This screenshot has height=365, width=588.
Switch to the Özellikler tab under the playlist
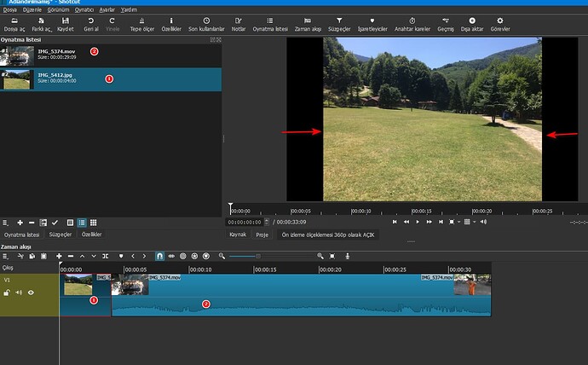pyautogui.click(x=92, y=235)
